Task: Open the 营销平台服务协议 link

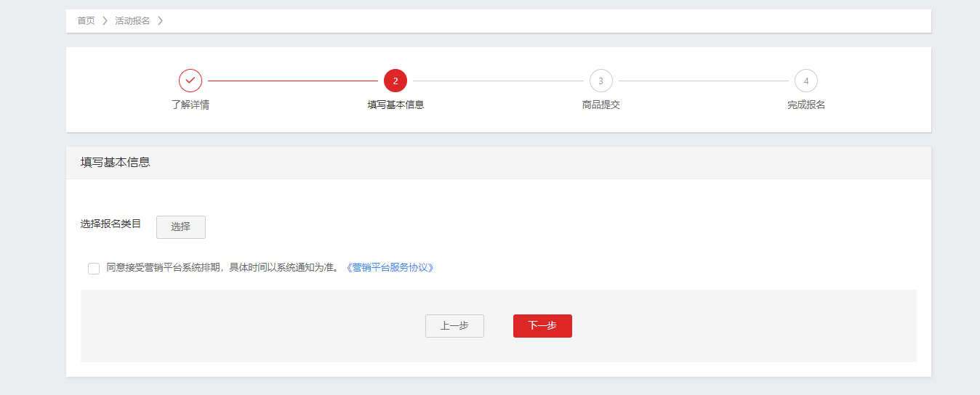Action: [x=390, y=268]
